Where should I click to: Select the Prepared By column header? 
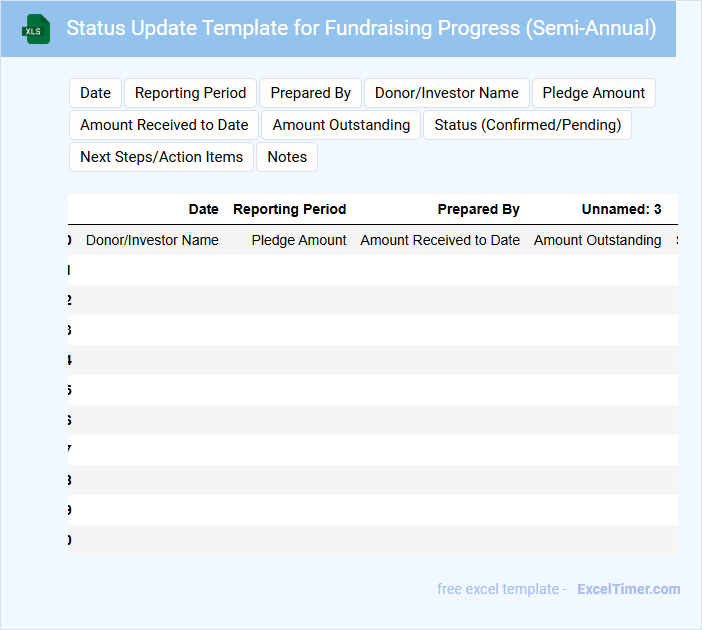478,209
